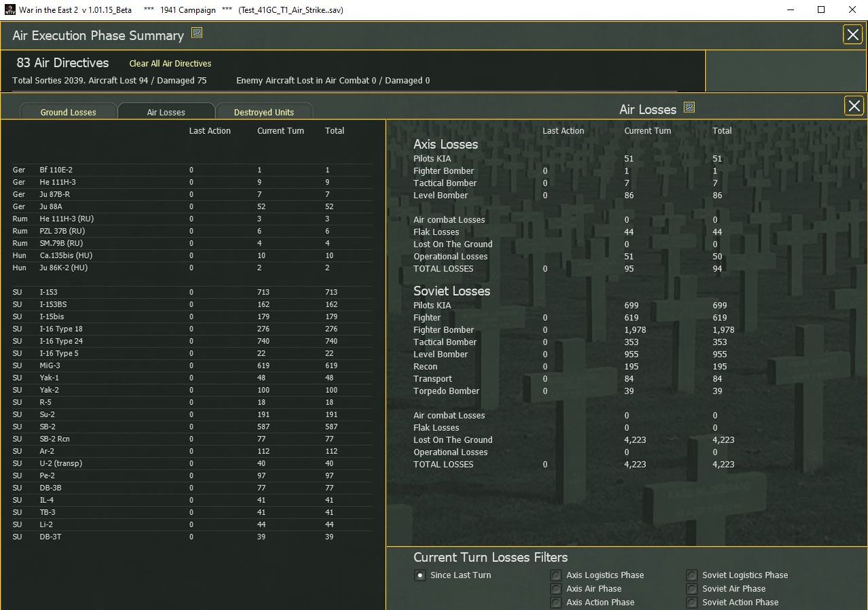Click the Ju 86K-2 (HU) row

[192, 268]
